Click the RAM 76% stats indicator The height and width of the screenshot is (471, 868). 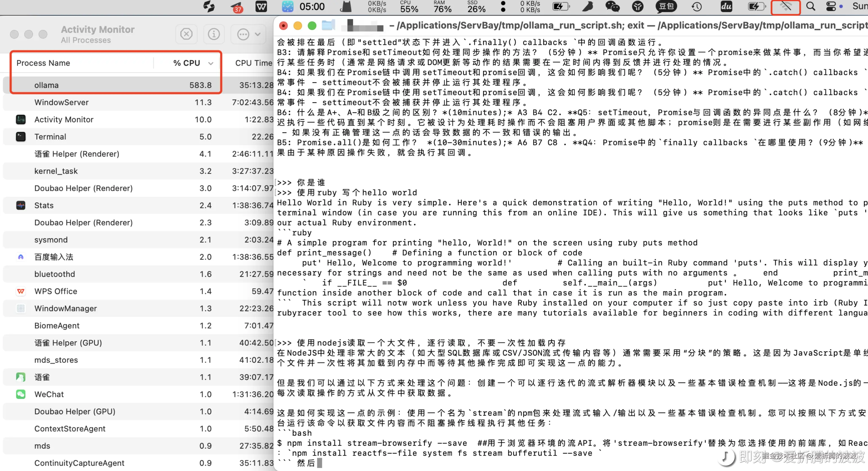(x=442, y=6)
